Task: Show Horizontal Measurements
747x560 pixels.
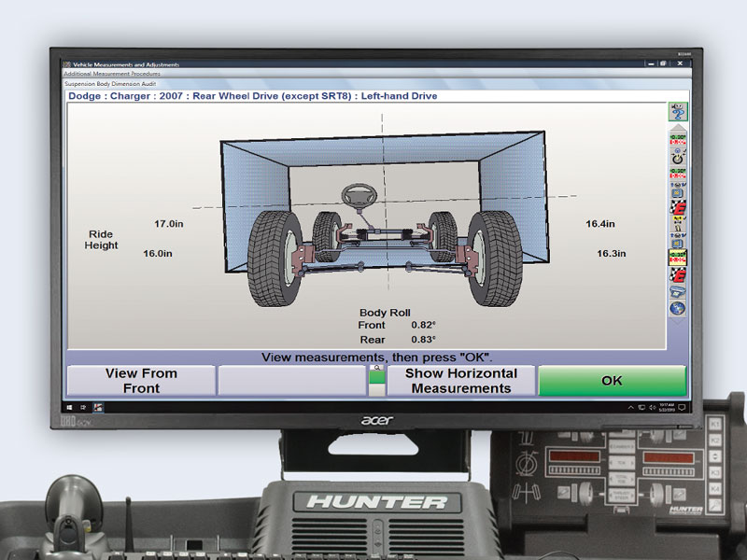Action: (x=461, y=377)
